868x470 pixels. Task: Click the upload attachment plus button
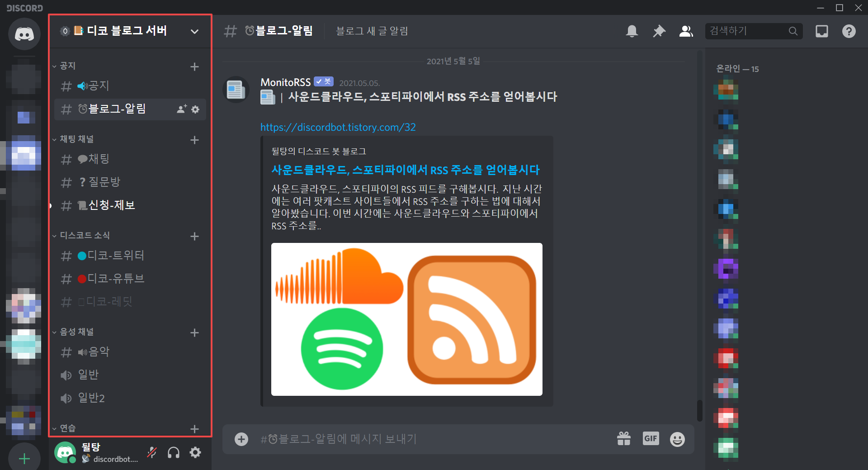pyautogui.click(x=241, y=439)
